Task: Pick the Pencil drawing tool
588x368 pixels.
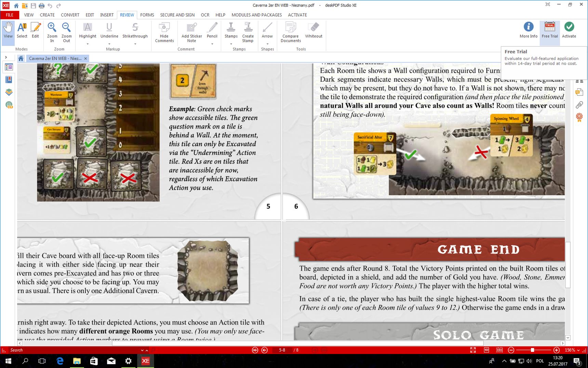Action: (x=212, y=30)
